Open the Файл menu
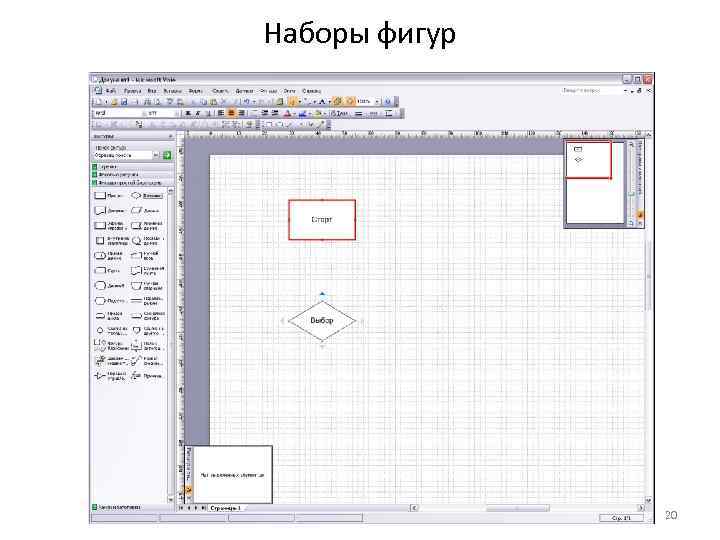Image resolution: width=720 pixels, height=540 pixels. pyautogui.click(x=111, y=91)
